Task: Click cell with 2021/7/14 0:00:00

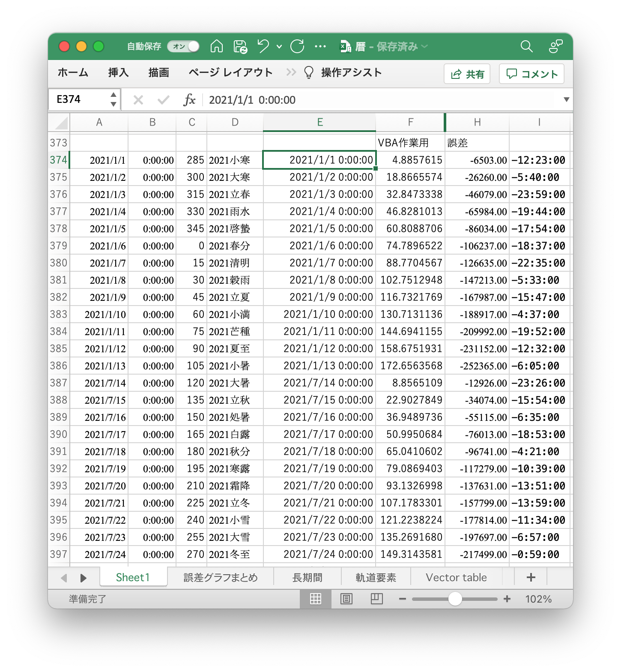Action: pyautogui.click(x=319, y=383)
